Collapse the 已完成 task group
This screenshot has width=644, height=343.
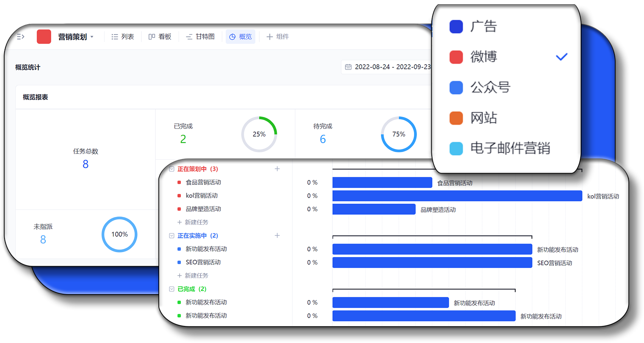(x=172, y=289)
